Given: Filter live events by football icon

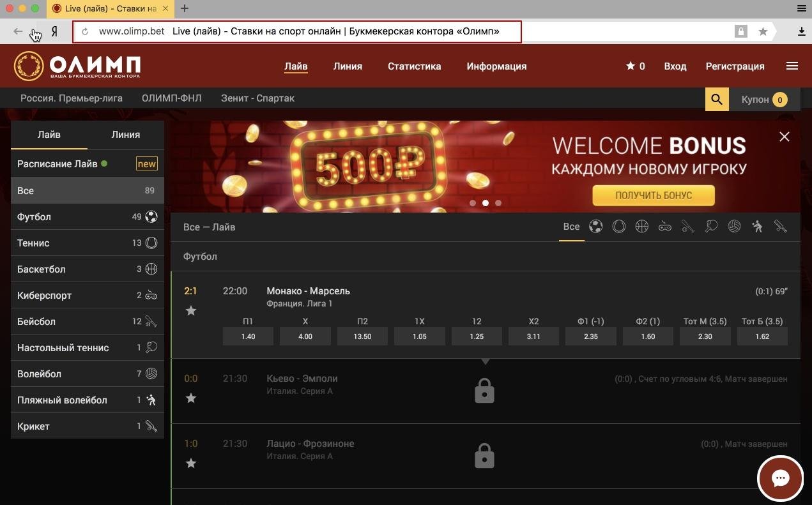Looking at the screenshot, I should [595, 227].
